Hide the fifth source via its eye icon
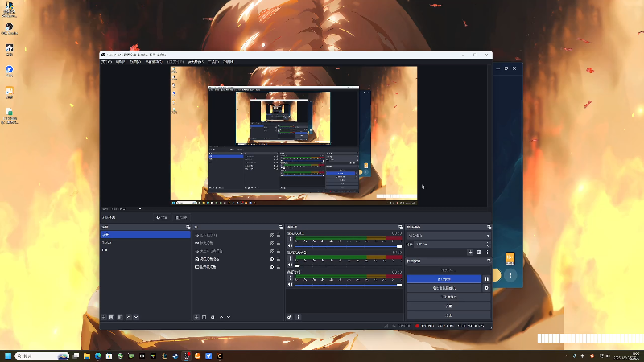Screen dimensions: 644x362 click(271, 267)
